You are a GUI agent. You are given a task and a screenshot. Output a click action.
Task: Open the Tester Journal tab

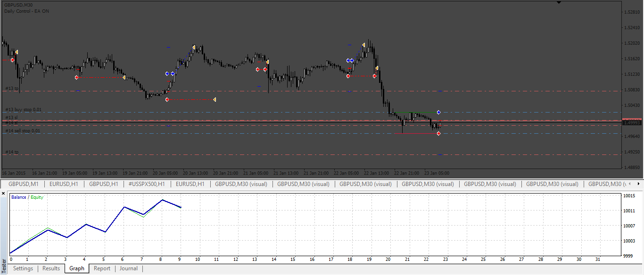tap(129, 268)
